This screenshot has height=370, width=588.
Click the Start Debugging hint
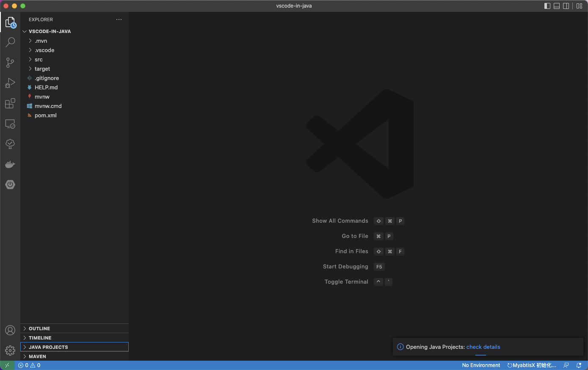pyautogui.click(x=345, y=267)
